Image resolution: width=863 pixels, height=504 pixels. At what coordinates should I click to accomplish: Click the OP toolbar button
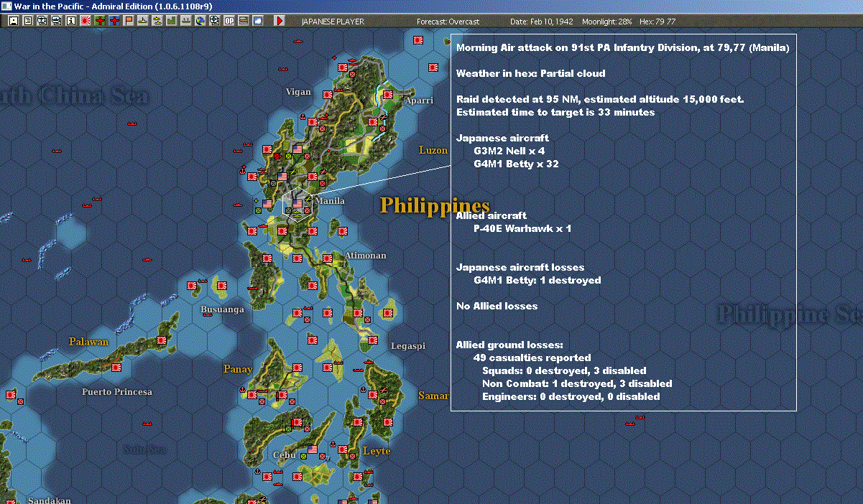(229, 21)
